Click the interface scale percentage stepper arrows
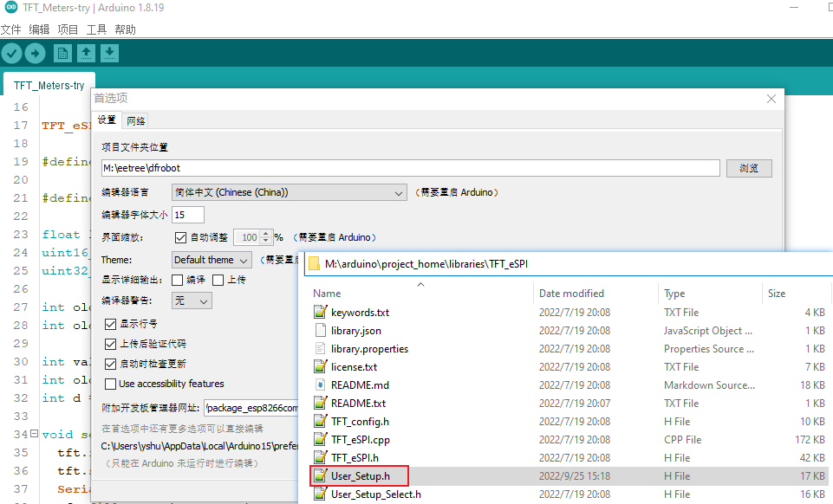This screenshot has width=833, height=504. click(266, 237)
